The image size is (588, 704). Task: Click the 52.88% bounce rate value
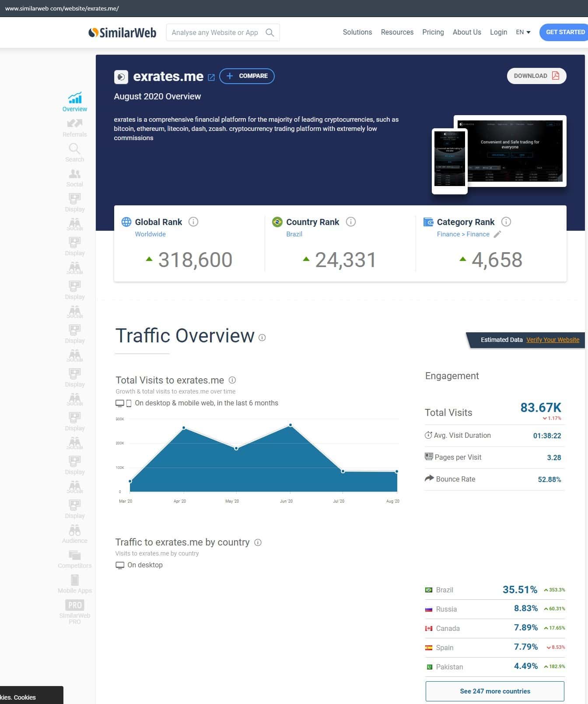(549, 479)
